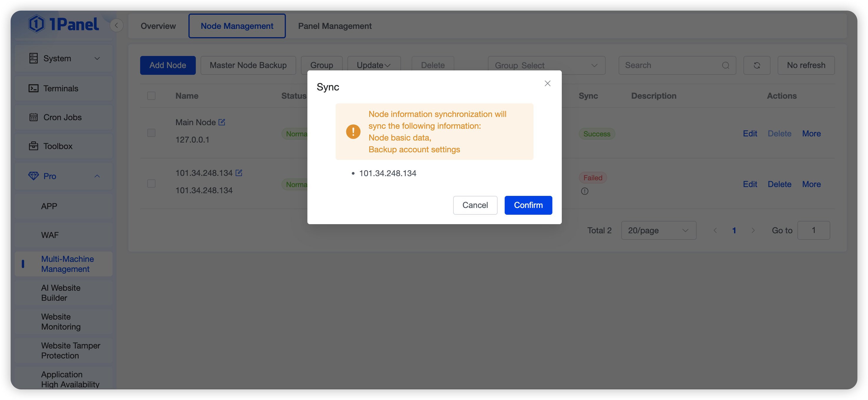Open the Group Select dropdown
Viewport: 868px width, 400px height.
pyautogui.click(x=546, y=65)
